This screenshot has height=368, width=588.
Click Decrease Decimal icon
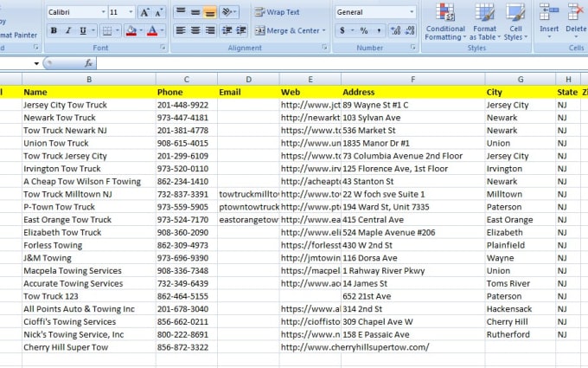(410, 30)
